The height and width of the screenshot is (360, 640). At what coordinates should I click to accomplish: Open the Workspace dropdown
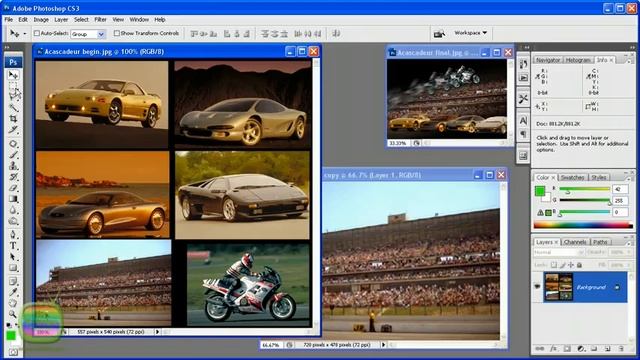470,33
